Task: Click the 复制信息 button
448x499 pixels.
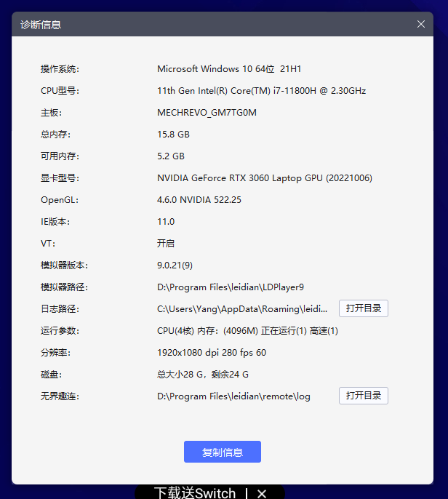Action: click(x=222, y=452)
